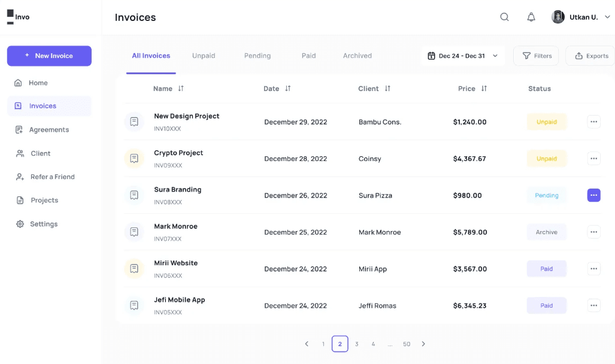Screen dimensions: 615x364
Task: Click Unpaid status of New Design Project
Action: pos(546,122)
